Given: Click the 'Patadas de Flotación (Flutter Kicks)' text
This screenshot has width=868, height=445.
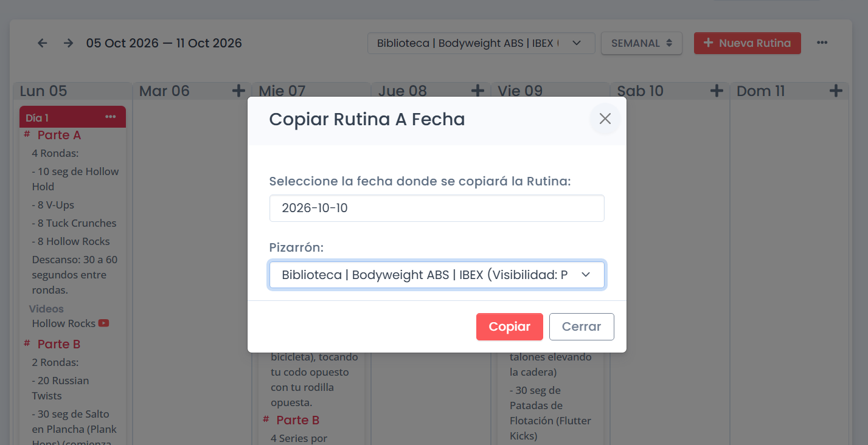Looking at the screenshot, I should tap(550, 421).
